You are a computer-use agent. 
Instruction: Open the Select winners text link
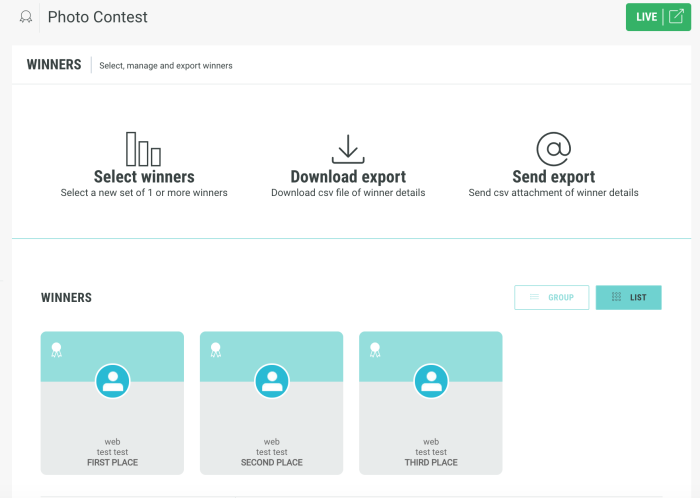[144, 177]
